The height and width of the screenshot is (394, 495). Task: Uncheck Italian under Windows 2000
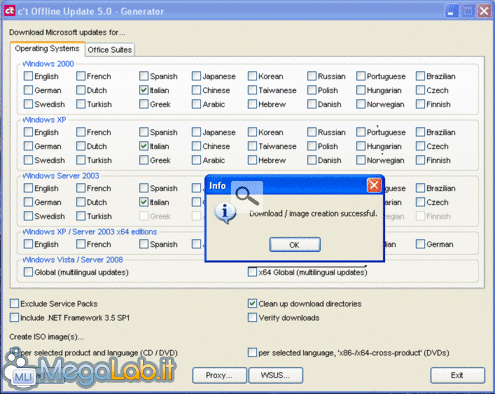[144, 90]
